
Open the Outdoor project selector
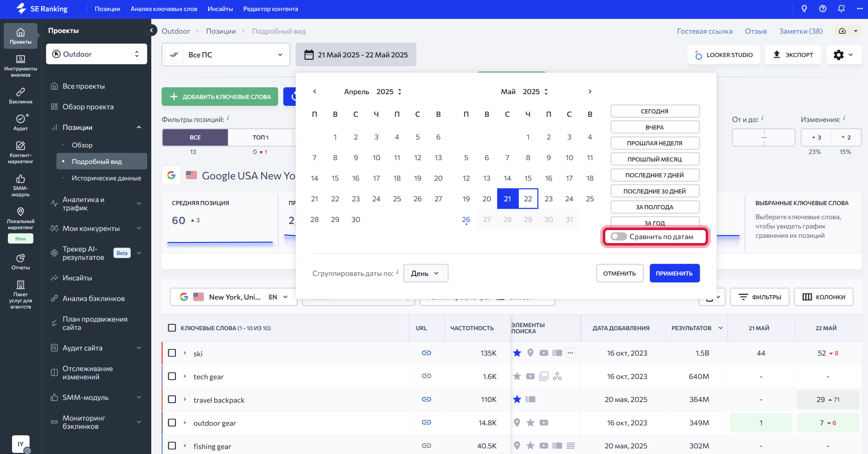coord(96,54)
